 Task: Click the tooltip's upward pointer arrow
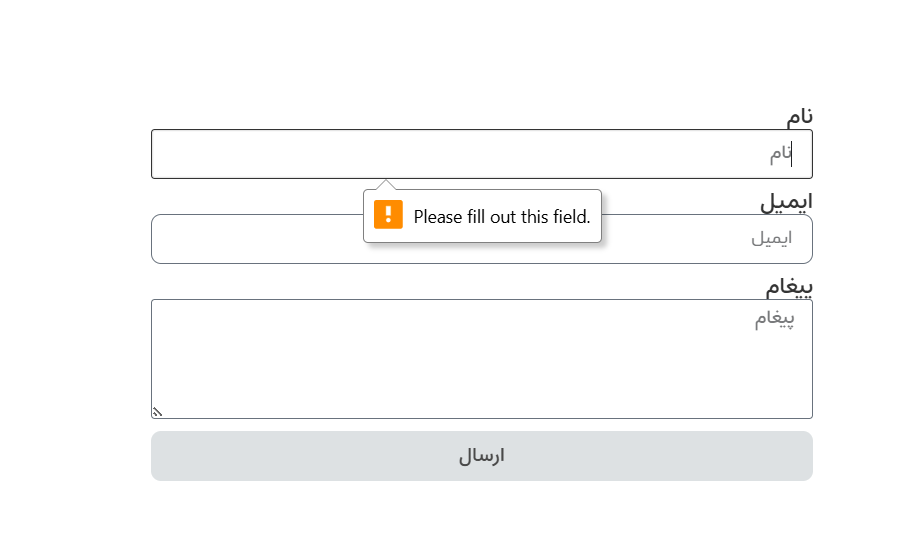[x=386, y=185]
